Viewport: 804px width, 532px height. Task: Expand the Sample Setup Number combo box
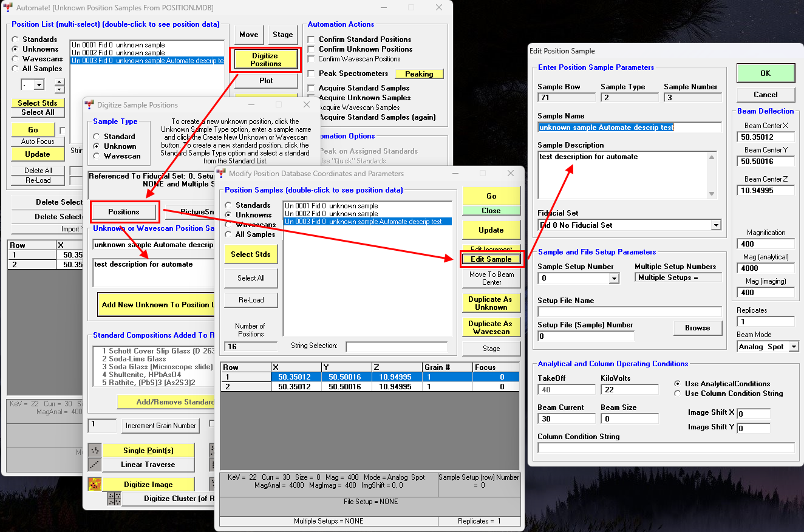[614, 279]
